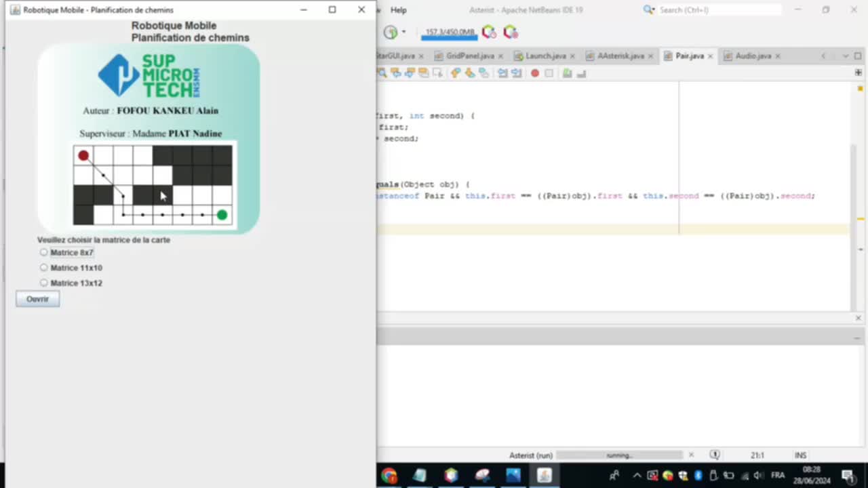Maximize the editor window square icon
868x488 pixels.
858,56
